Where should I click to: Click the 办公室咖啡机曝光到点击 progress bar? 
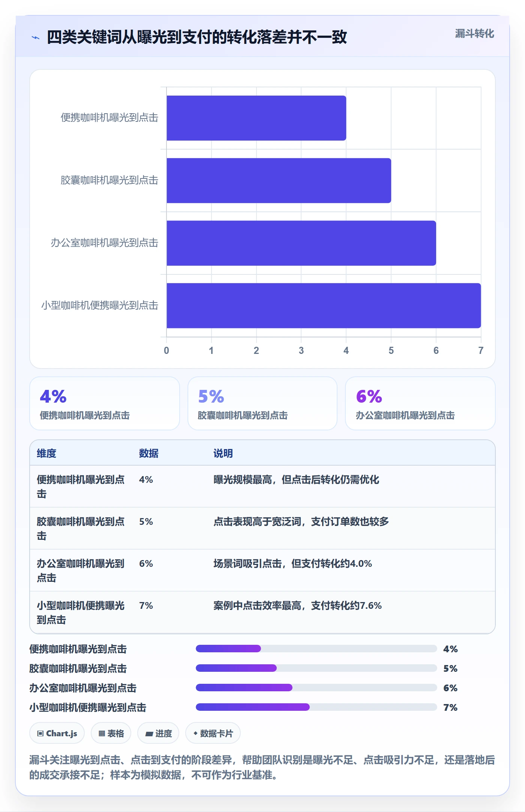tap(316, 688)
